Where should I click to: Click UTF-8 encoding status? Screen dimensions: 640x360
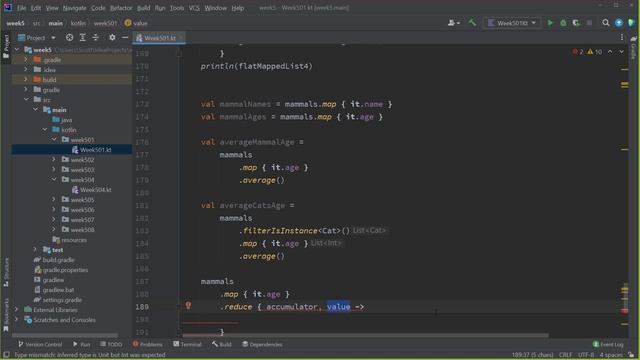586,355
